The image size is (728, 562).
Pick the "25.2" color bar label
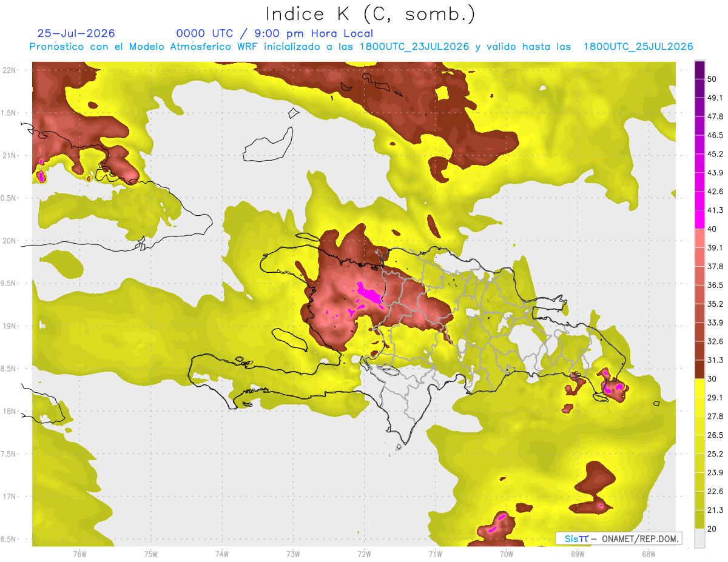(715, 453)
